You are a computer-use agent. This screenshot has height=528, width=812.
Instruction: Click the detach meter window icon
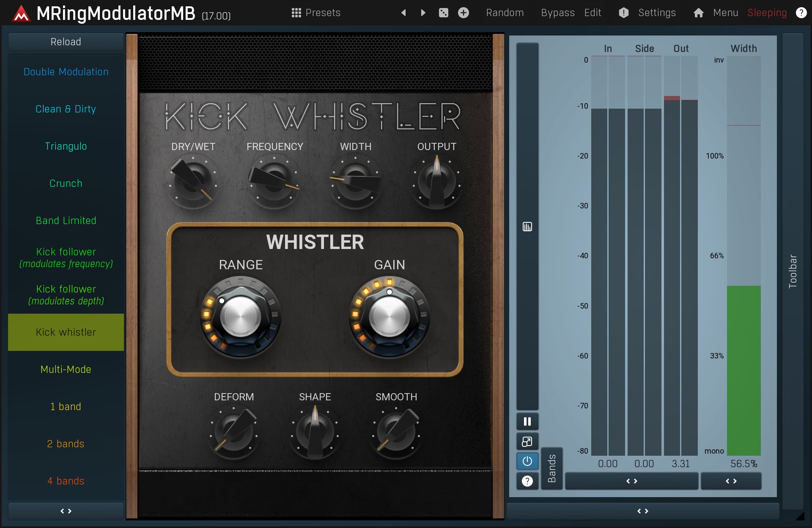pos(527,442)
